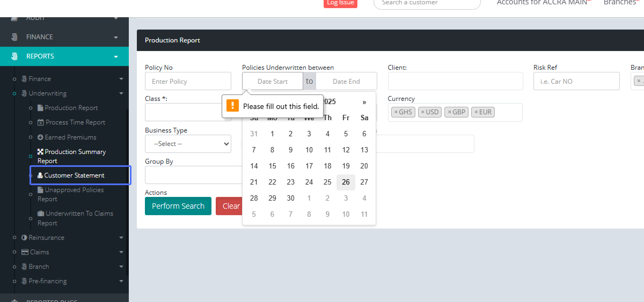Click the Log Issue button
The image size is (644, 302).
point(340,3)
